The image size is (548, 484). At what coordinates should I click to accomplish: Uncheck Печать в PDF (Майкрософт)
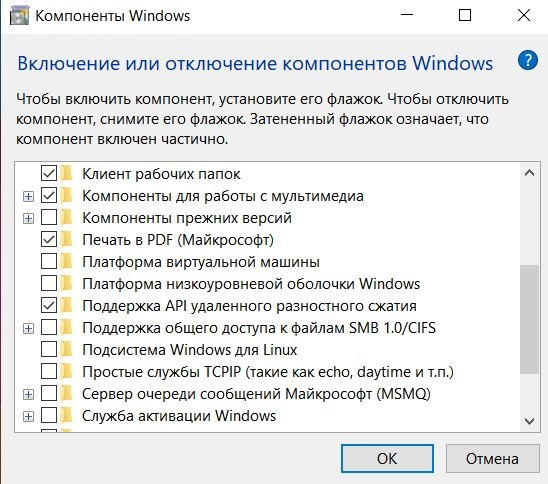pyautogui.click(x=49, y=239)
